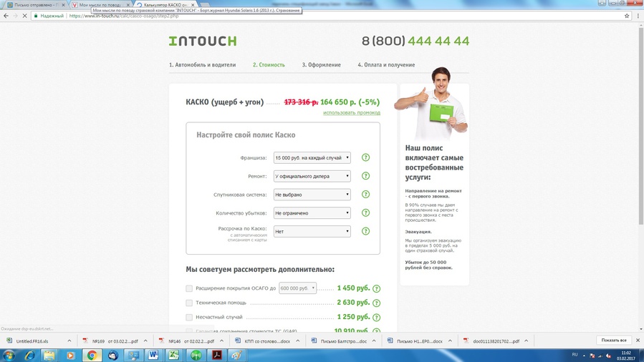Image resolution: width=644 pixels, height=362 pixels.
Task: Expand options for №169 pdf download
Action: 145,341
